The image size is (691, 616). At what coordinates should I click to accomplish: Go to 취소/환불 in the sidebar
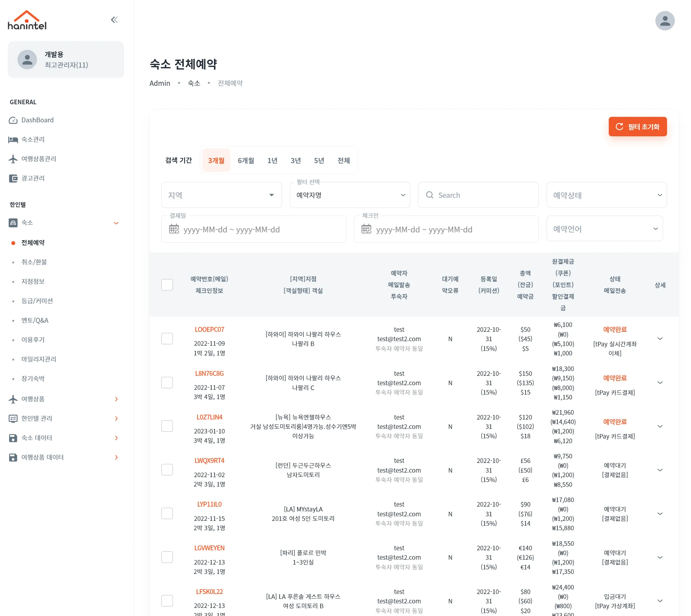point(34,262)
